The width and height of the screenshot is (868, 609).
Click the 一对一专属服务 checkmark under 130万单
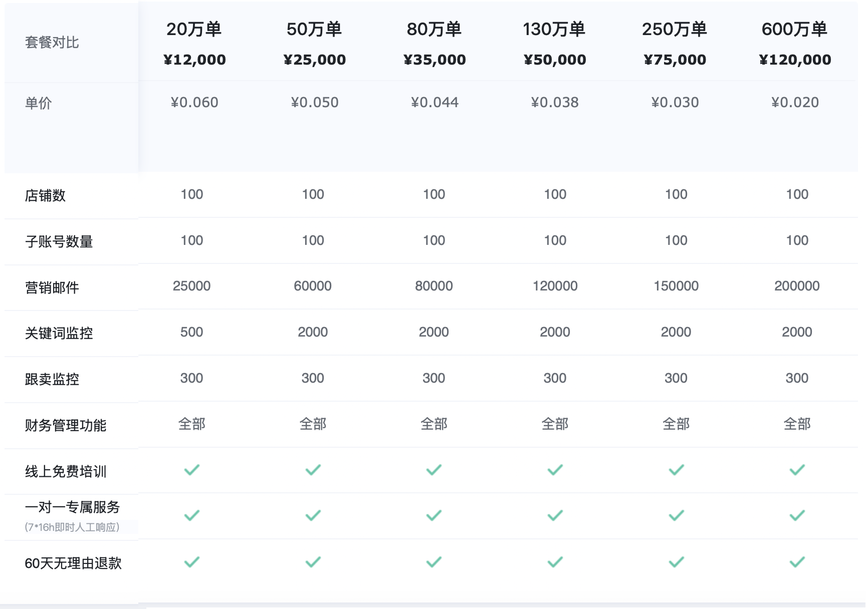(x=555, y=515)
